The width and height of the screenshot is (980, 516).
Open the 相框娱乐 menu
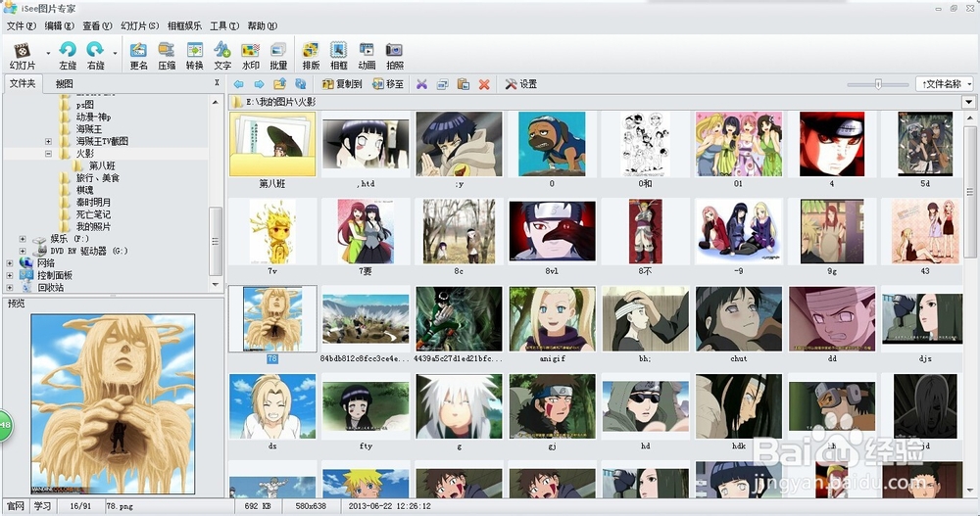[184, 25]
